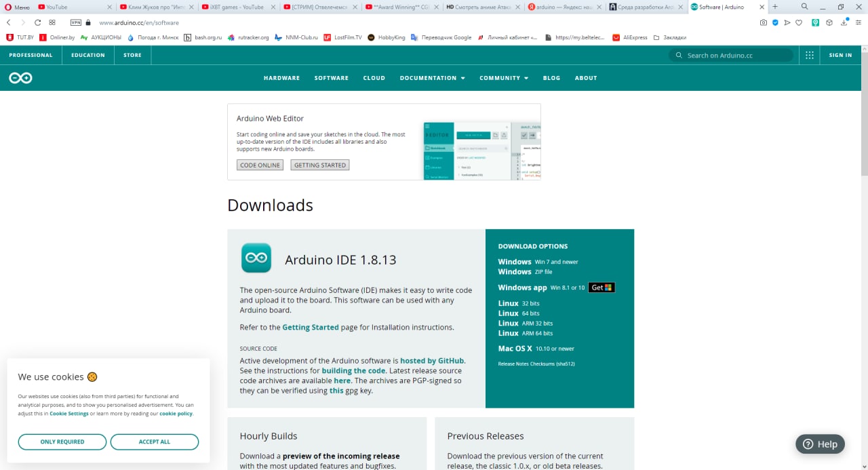The image size is (868, 470).
Task: Click the VPN badge in address bar
Action: [x=76, y=22]
